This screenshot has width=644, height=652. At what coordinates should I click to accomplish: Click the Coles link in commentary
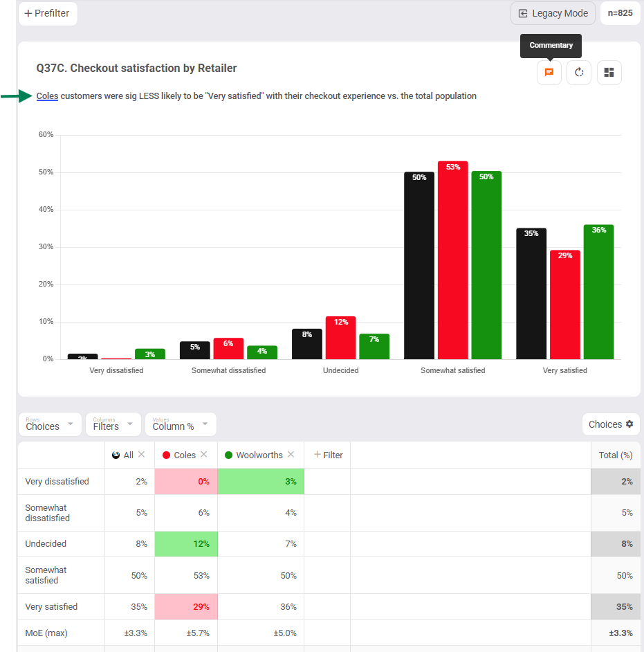click(x=47, y=96)
